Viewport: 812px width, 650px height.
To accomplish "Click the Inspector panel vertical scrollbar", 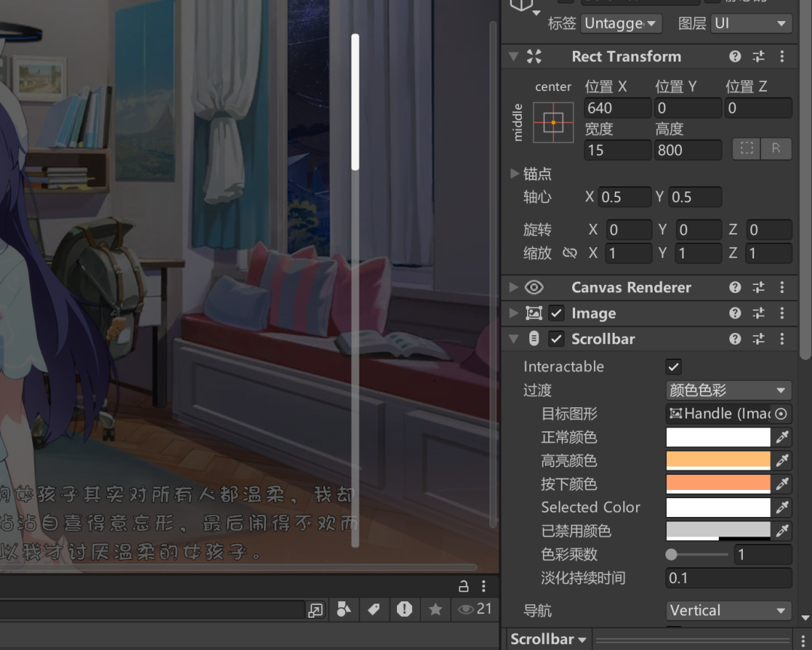I will (x=805, y=179).
